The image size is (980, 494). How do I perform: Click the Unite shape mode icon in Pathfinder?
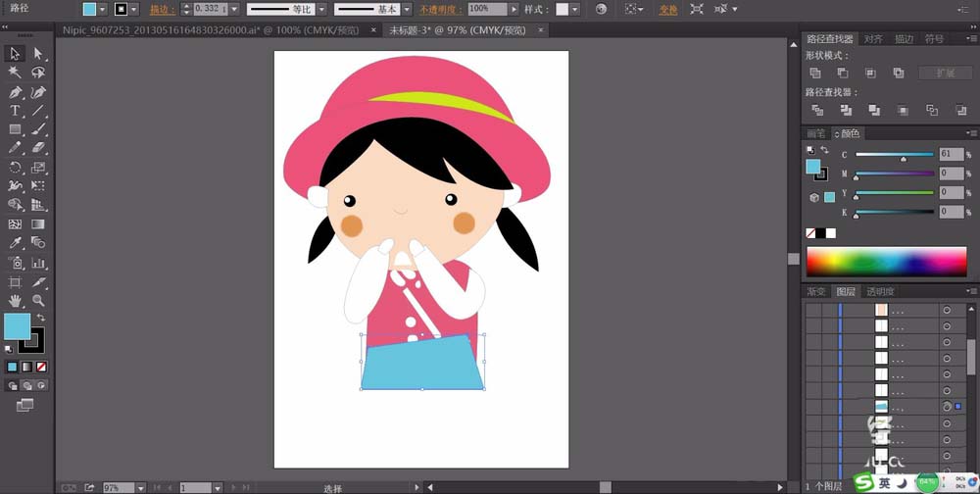point(815,74)
